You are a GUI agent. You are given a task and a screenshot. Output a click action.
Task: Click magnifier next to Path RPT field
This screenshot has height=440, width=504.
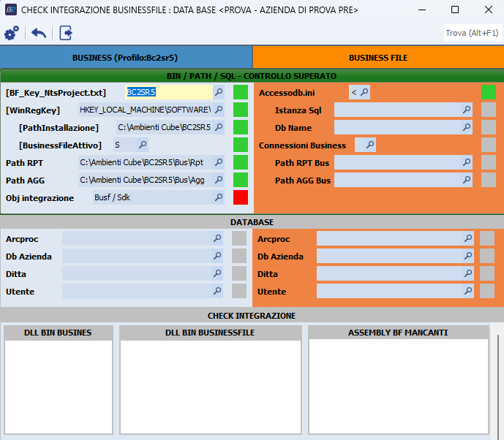click(x=219, y=162)
